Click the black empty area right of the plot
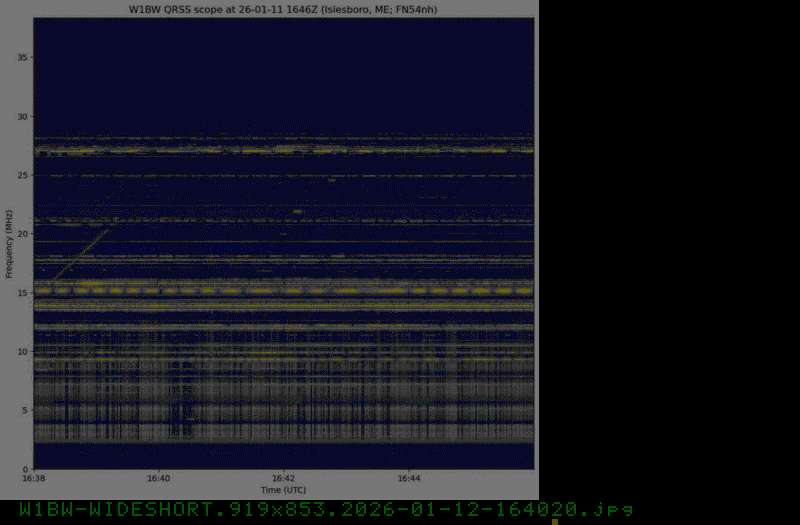 coord(668,250)
